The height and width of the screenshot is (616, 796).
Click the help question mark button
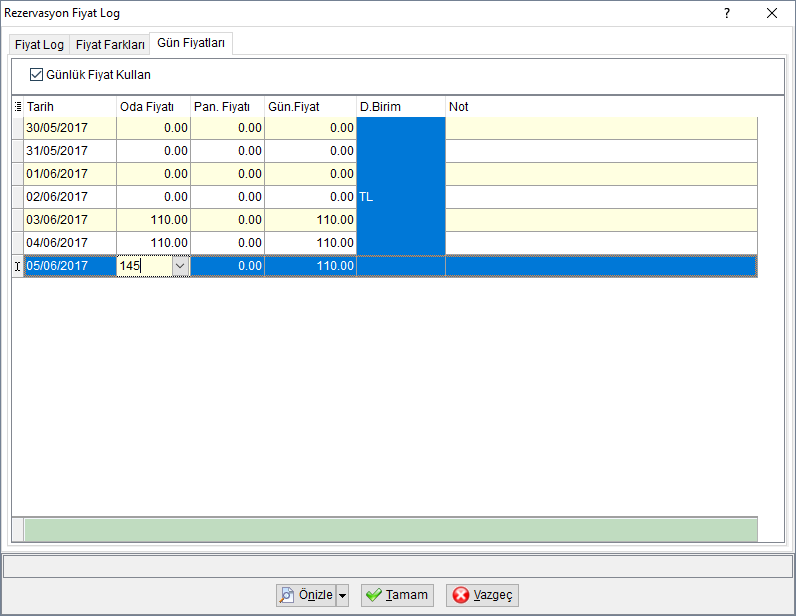727,13
